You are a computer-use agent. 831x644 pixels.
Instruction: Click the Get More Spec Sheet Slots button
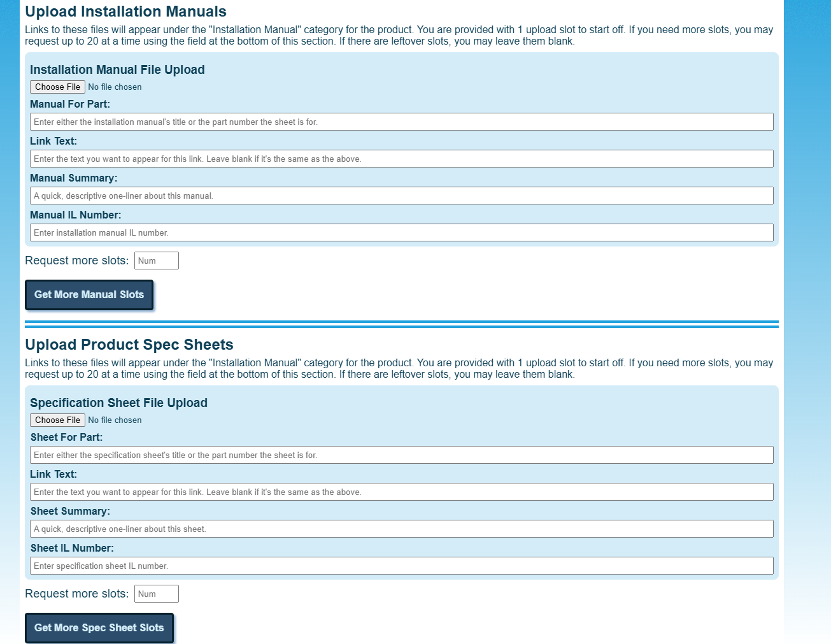(99, 628)
